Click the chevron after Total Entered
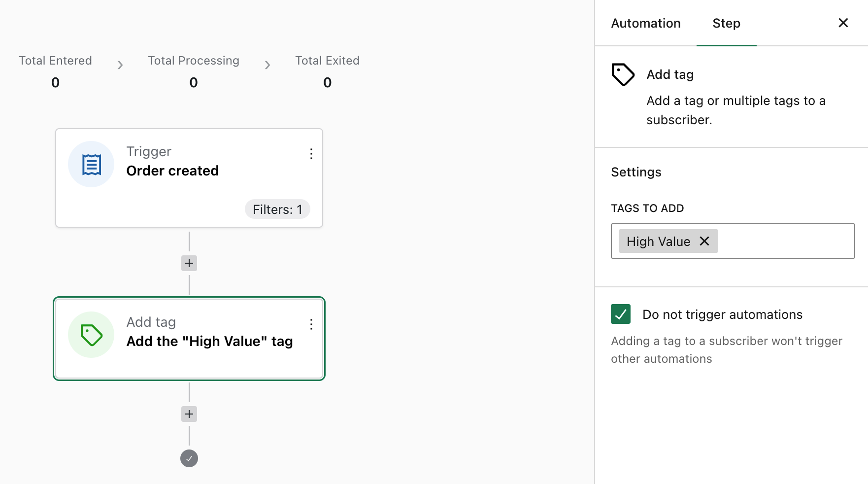868x484 pixels. 120,65
